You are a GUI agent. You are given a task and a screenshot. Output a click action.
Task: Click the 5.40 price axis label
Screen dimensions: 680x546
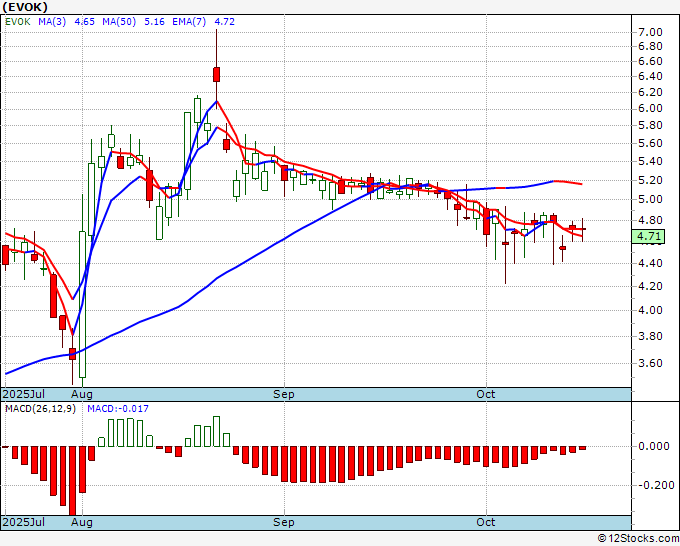coord(650,161)
